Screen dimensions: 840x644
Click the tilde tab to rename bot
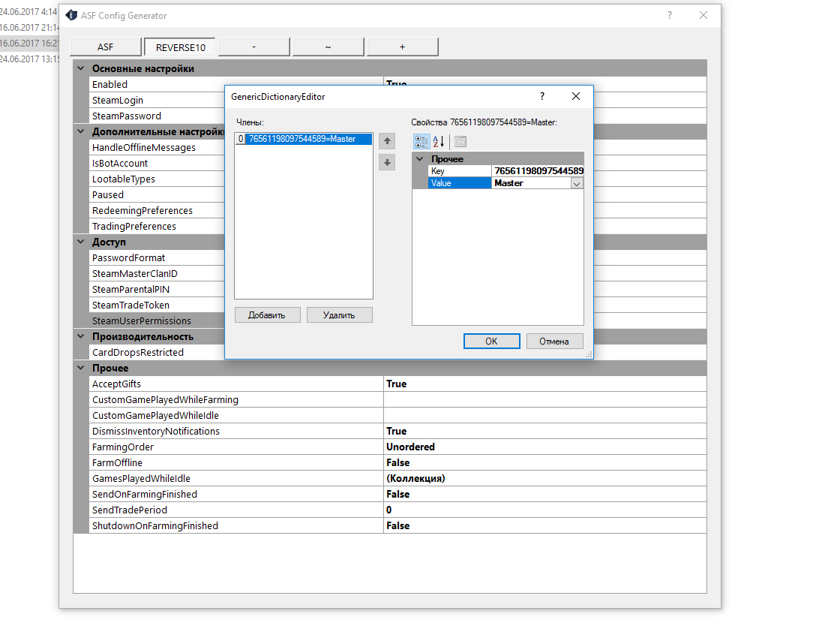[x=328, y=47]
